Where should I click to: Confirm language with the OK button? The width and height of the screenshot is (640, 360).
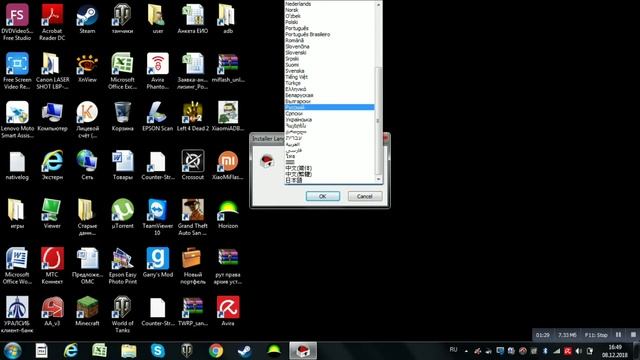(x=322, y=196)
